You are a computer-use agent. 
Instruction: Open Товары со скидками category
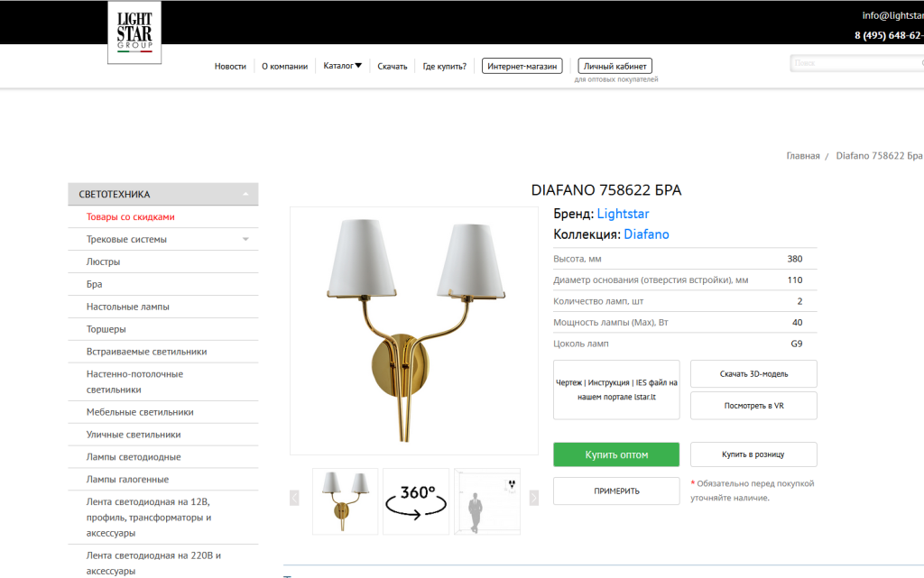point(130,216)
